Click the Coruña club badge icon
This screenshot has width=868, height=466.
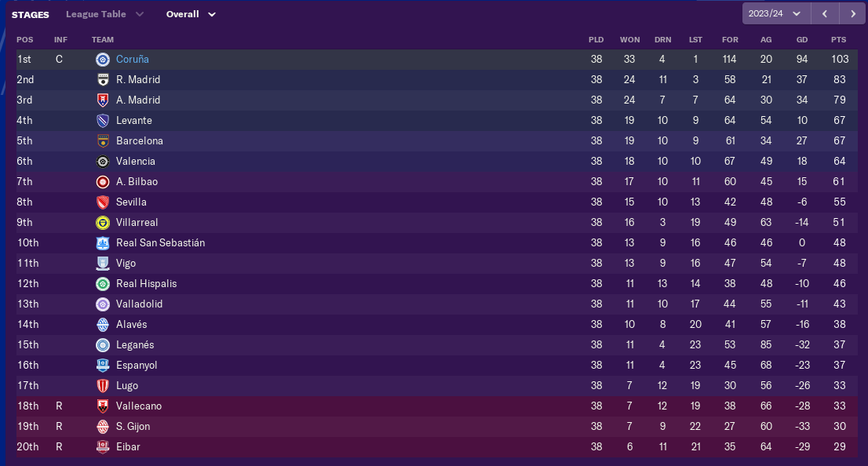(x=102, y=60)
